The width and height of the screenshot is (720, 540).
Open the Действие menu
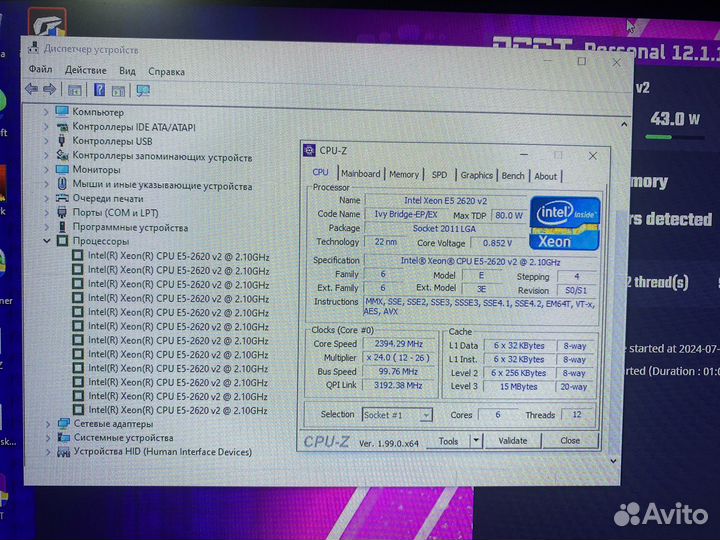point(85,71)
